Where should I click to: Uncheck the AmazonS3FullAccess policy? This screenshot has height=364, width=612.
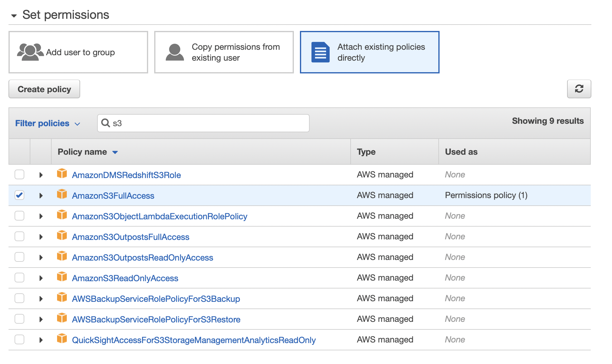[19, 195]
